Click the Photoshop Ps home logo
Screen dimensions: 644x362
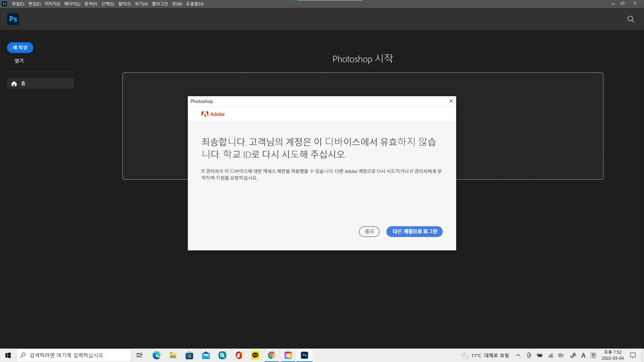13,19
